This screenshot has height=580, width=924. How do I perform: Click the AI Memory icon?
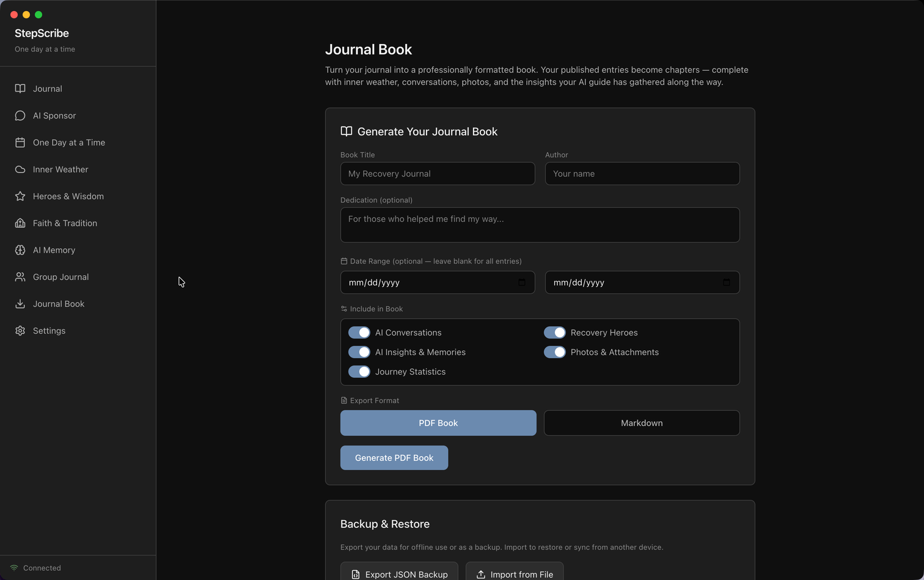[20, 250]
